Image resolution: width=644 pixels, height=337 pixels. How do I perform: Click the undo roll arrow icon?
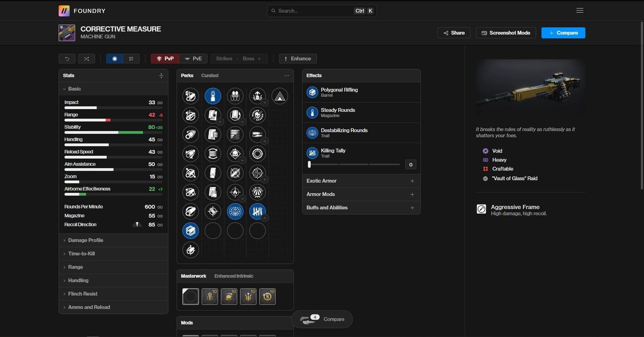pyautogui.click(x=66, y=58)
